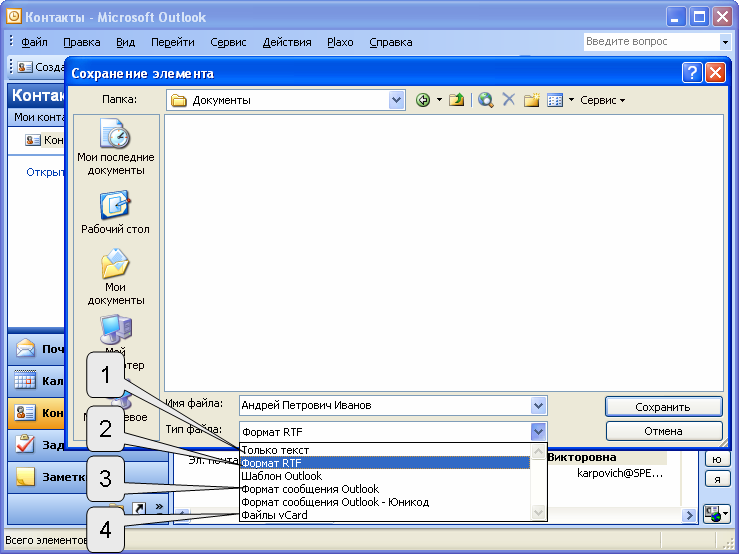Open the Правка menu
The height and width of the screenshot is (554, 739).
click(82, 42)
